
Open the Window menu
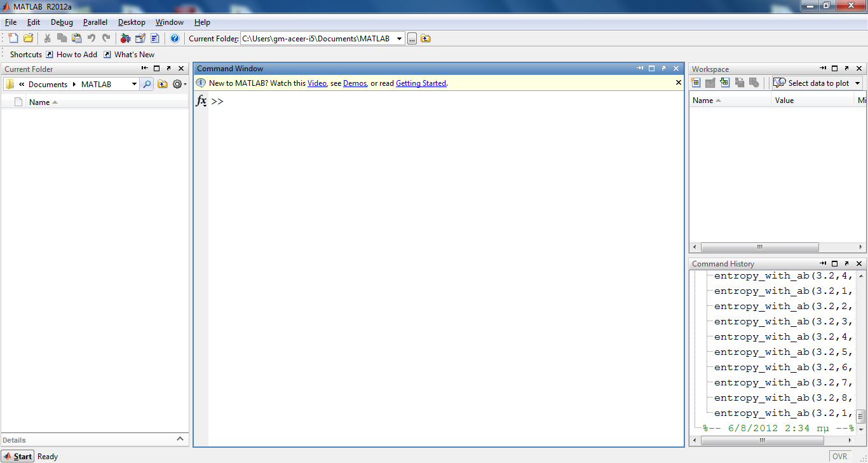click(x=170, y=22)
